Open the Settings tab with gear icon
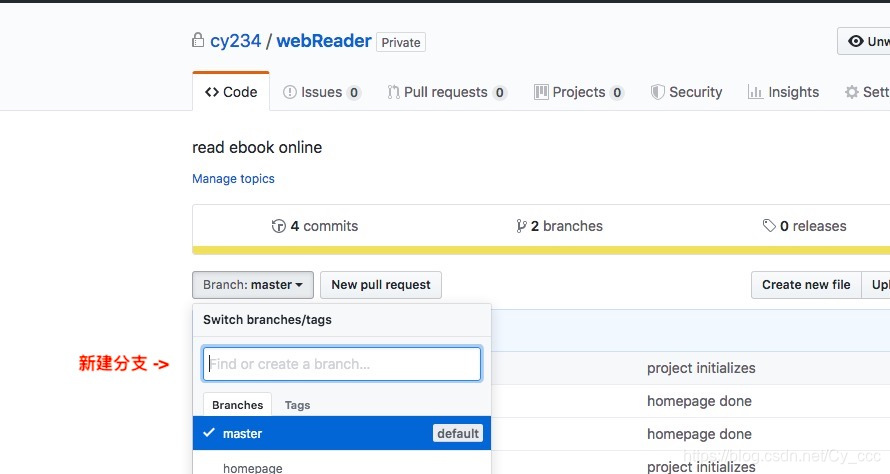 coord(867,92)
